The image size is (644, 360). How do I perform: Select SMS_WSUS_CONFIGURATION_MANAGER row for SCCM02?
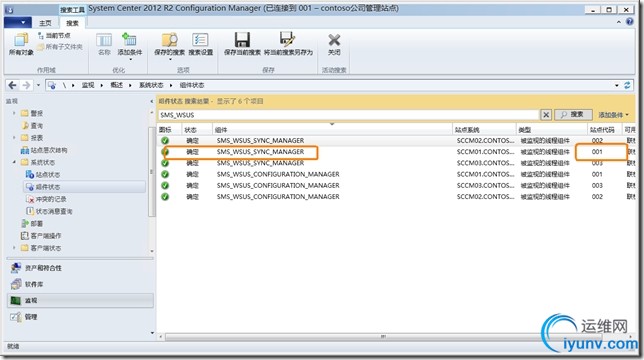point(396,197)
